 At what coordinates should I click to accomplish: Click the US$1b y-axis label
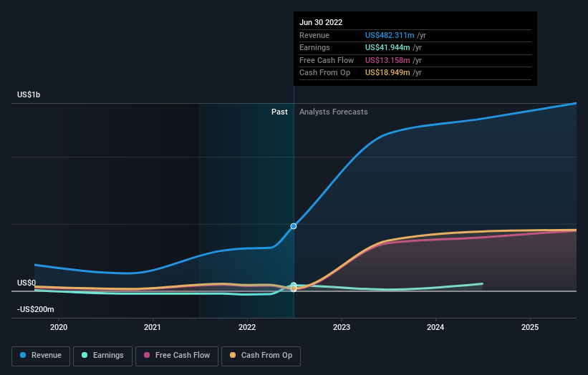coord(29,94)
